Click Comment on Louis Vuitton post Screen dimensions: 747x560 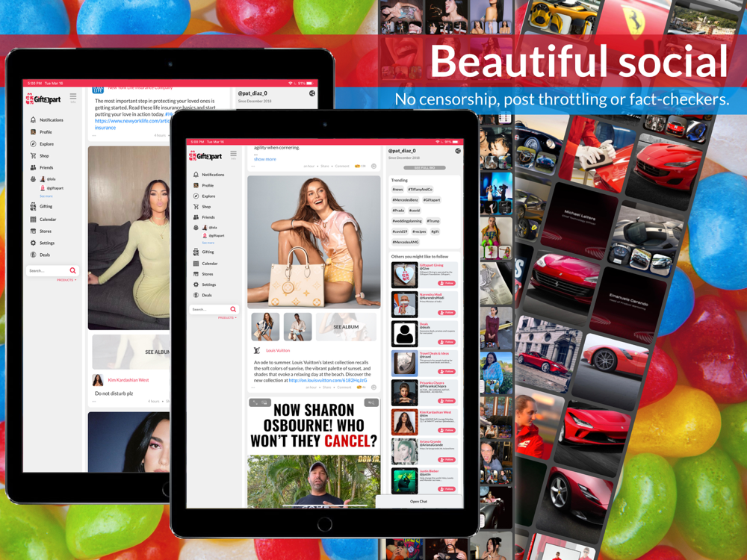click(344, 388)
